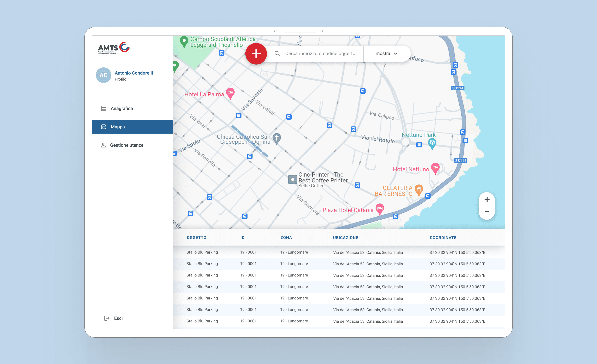This screenshot has height=364, width=597.
Task: Click the chevron beside 'mostra'
Action: 395,54
